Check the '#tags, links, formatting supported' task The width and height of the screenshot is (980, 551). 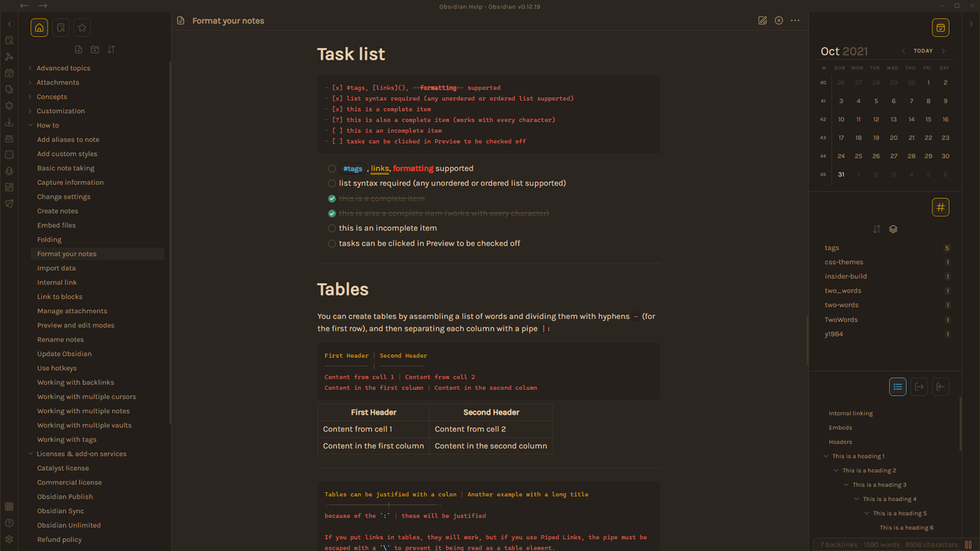point(332,169)
